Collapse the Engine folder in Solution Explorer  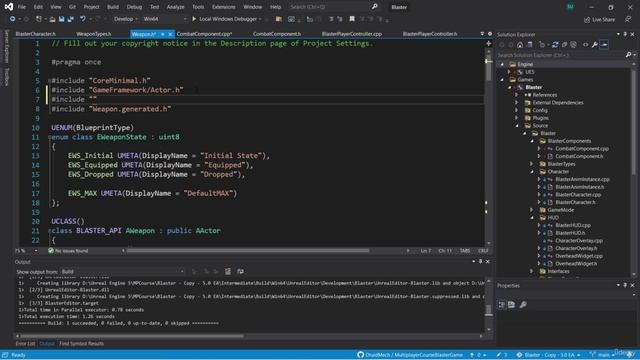pos(502,64)
